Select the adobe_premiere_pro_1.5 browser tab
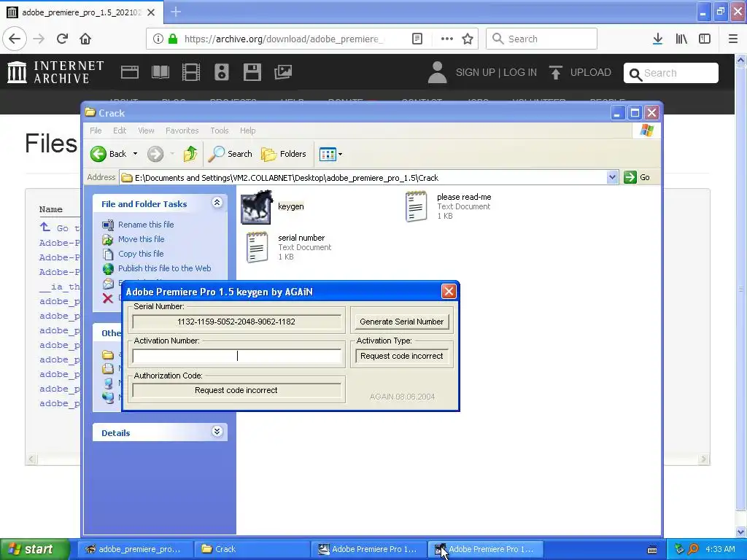The image size is (747, 560). tap(81, 12)
